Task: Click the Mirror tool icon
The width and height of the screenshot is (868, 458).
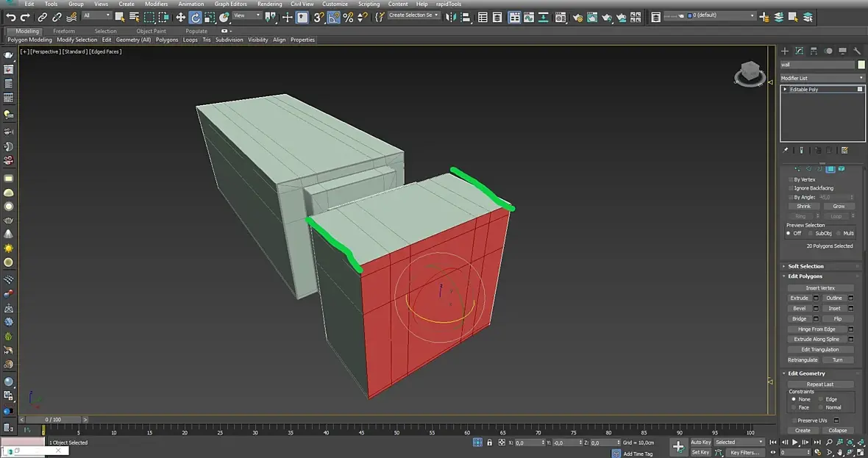Action: pos(449,17)
